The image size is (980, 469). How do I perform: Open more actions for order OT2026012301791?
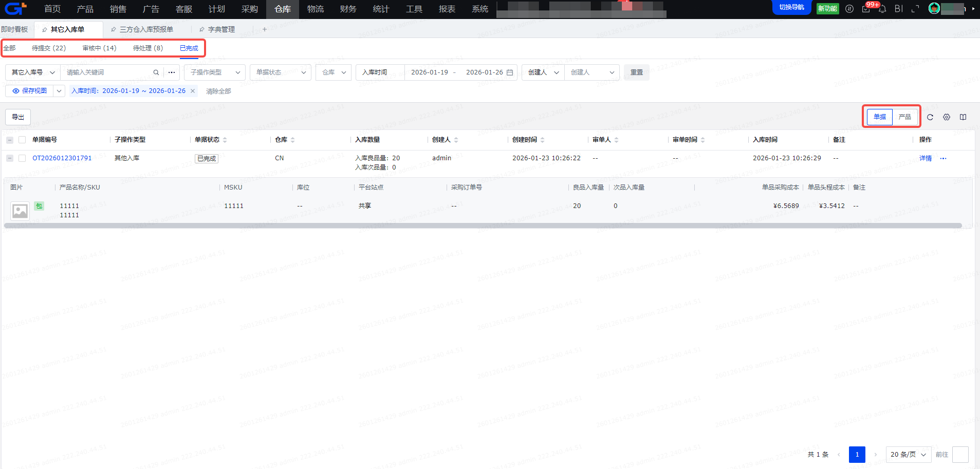pyautogui.click(x=943, y=159)
